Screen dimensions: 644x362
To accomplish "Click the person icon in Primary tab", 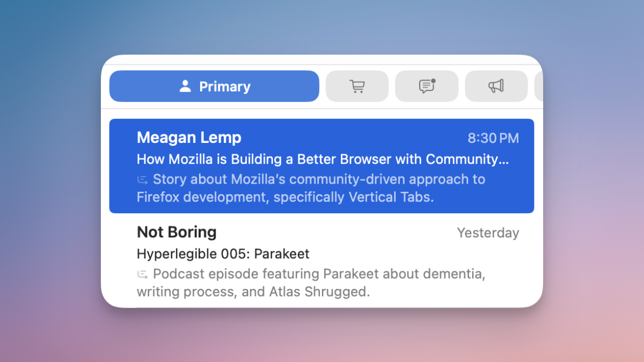I will (185, 86).
